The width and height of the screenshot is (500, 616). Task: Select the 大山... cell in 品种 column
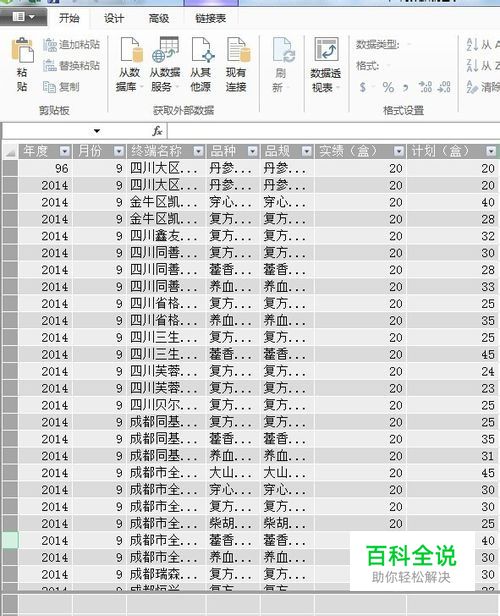point(233,473)
